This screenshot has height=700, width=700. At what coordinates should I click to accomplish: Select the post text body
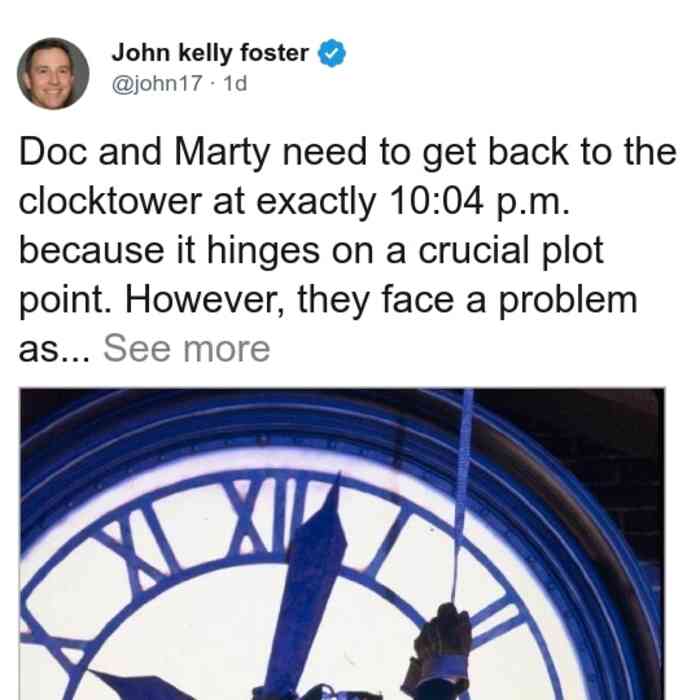[347, 250]
